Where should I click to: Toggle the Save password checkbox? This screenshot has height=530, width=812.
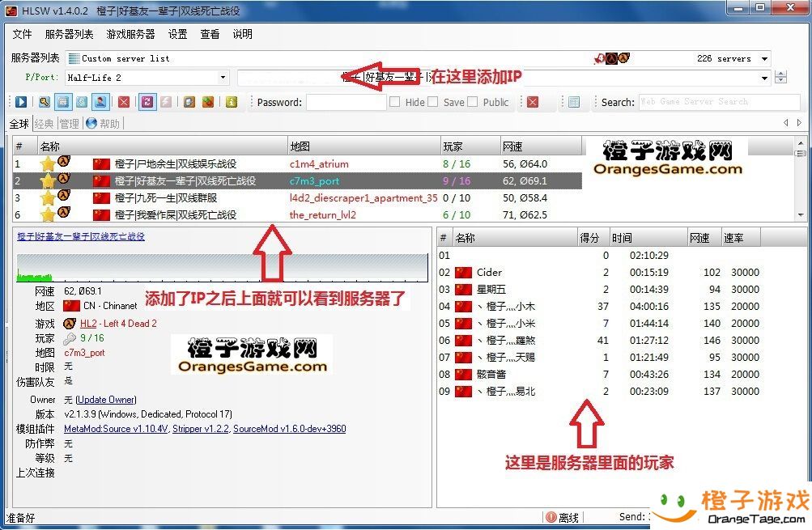coord(433,102)
